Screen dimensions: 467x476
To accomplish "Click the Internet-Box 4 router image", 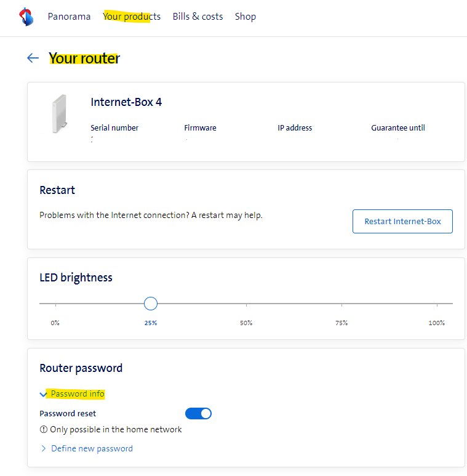I will click(x=59, y=114).
